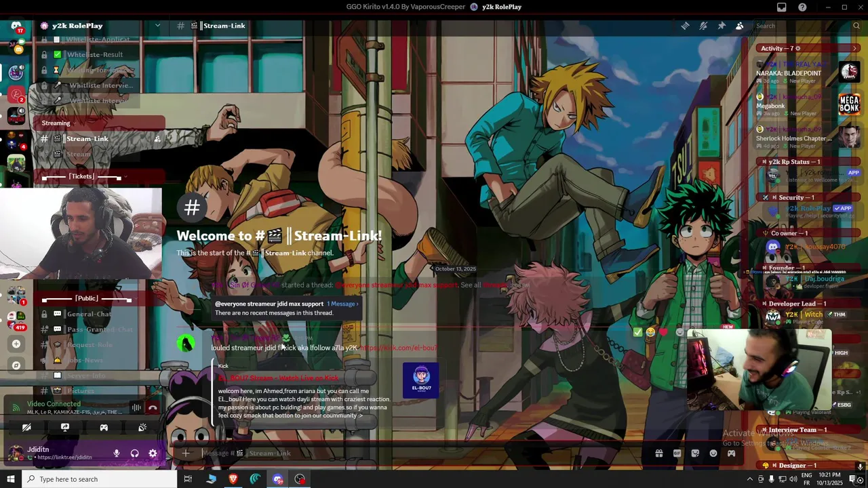Click the plus attach button in message bar
Image resolution: width=868 pixels, height=488 pixels.
tap(186, 453)
